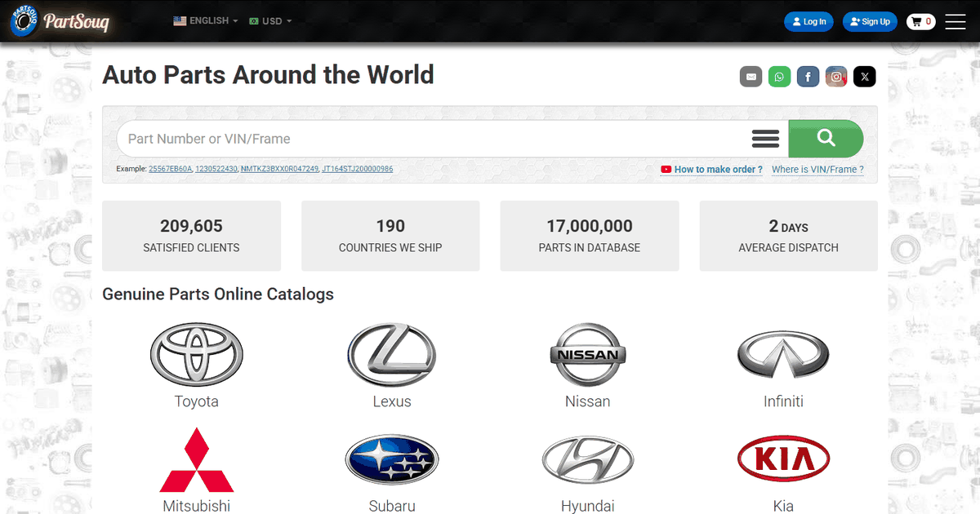
Task: Expand the USD currency dropdown
Action: tap(270, 21)
